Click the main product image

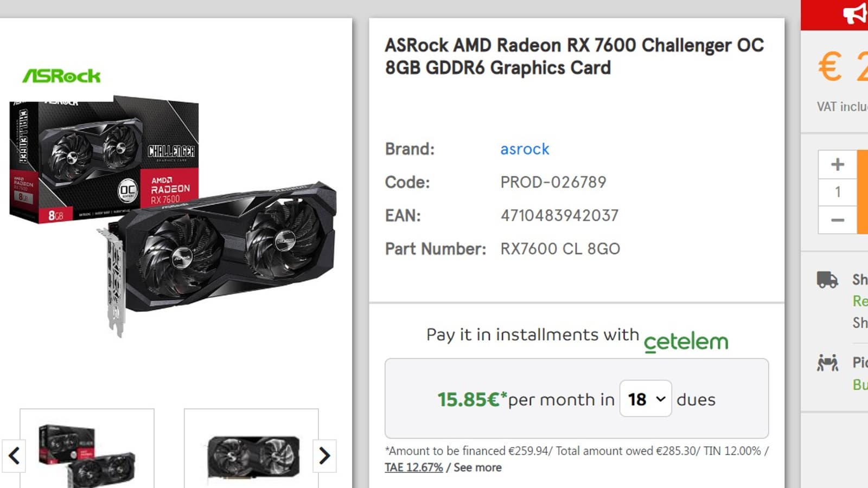(174, 217)
